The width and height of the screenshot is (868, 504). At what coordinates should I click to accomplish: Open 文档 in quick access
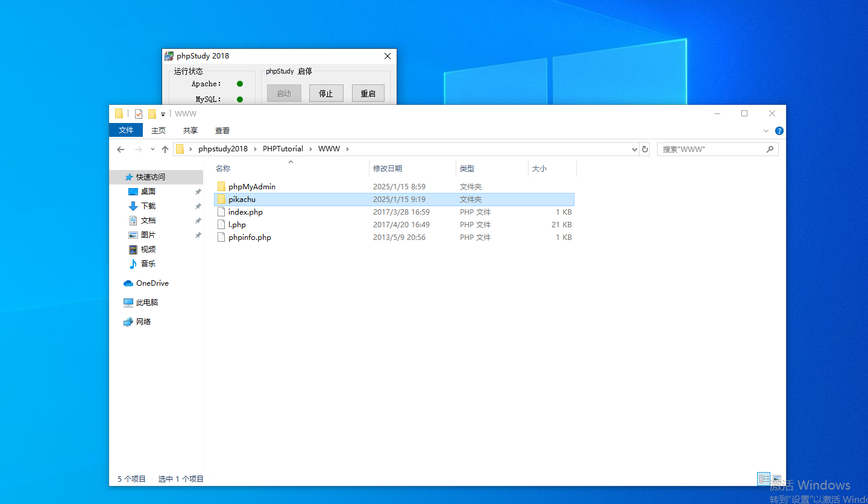coord(148,220)
